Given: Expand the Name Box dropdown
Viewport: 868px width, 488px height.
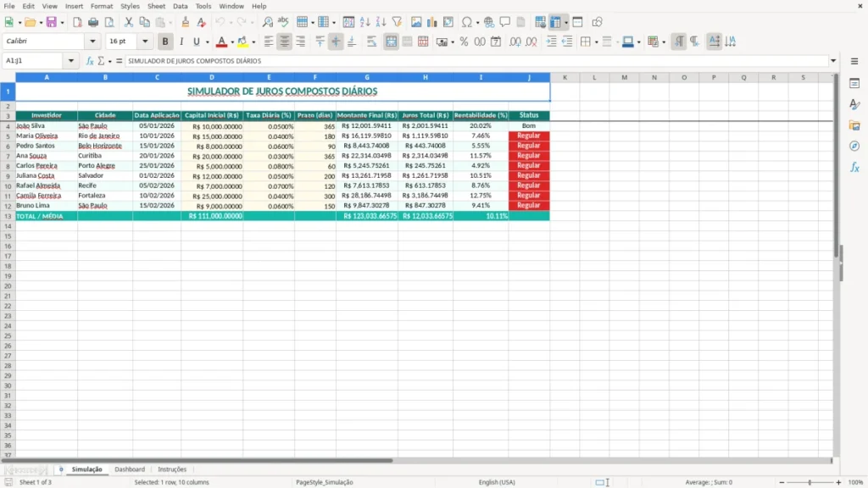Looking at the screenshot, I should coord(71,61).
